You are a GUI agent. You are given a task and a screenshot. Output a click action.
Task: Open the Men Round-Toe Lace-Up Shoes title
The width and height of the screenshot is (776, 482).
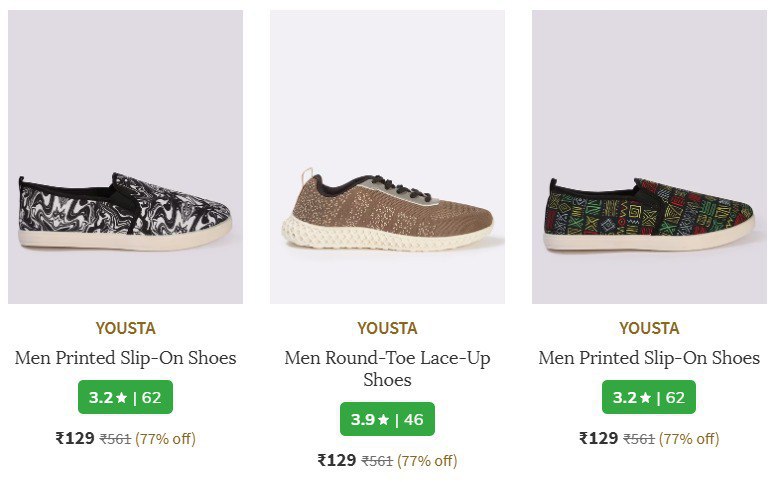point(387,369)
